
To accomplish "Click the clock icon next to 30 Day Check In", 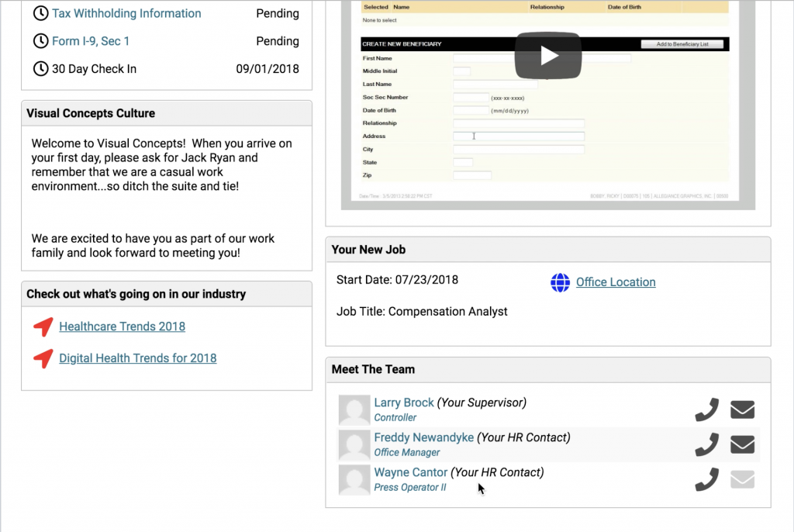I will tap(40, 69).
